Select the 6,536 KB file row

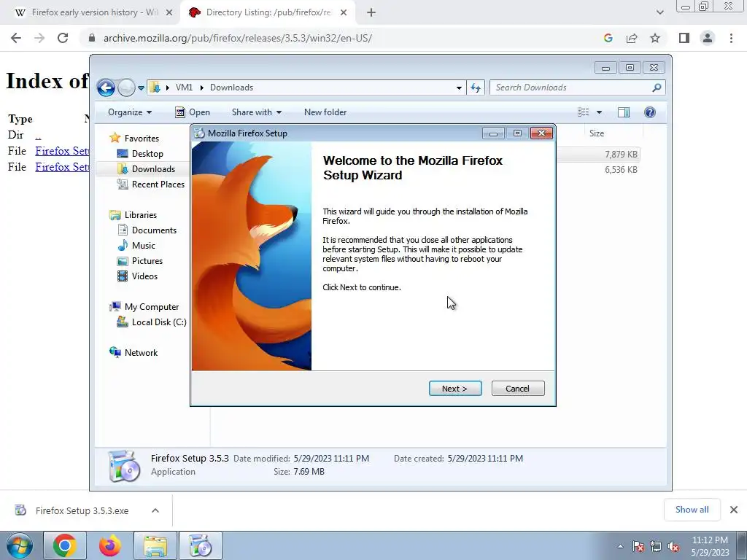tap(598, 169)
